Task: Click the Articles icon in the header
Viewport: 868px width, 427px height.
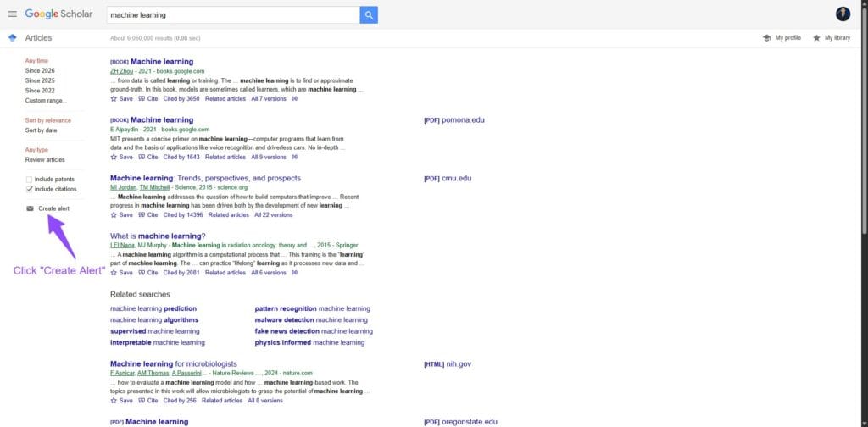Action: [x=12, y=37]
